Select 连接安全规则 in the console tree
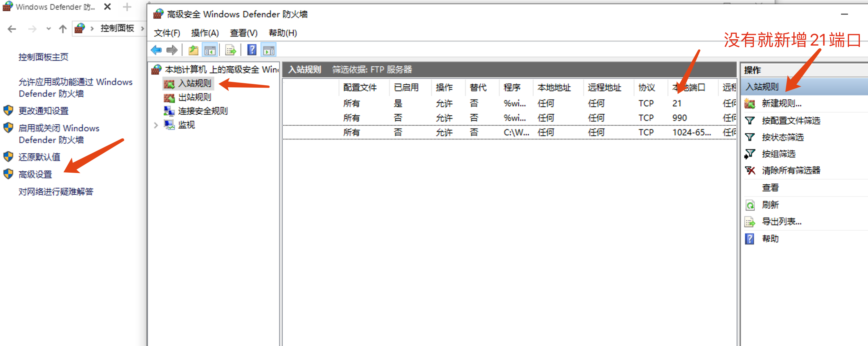 (x=203, y=111)
